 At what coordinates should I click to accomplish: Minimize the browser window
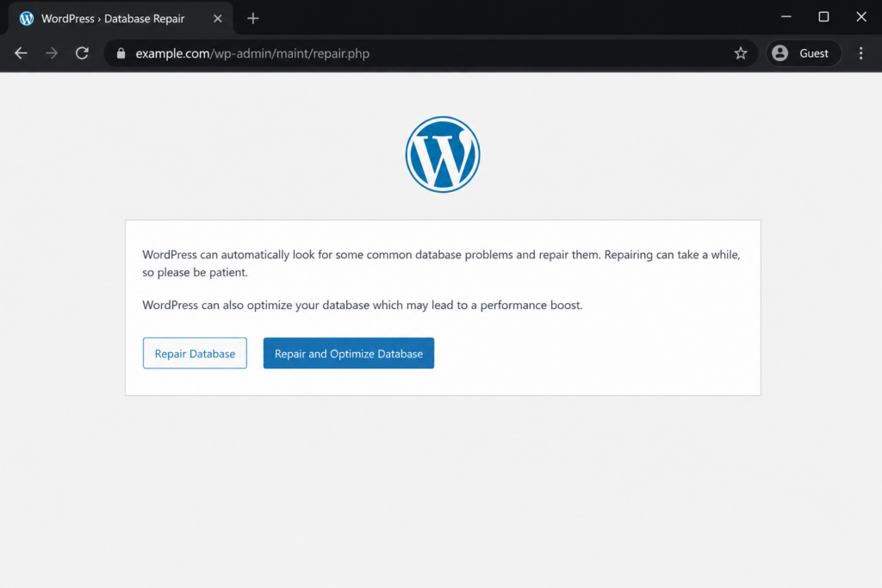point(786,17)
